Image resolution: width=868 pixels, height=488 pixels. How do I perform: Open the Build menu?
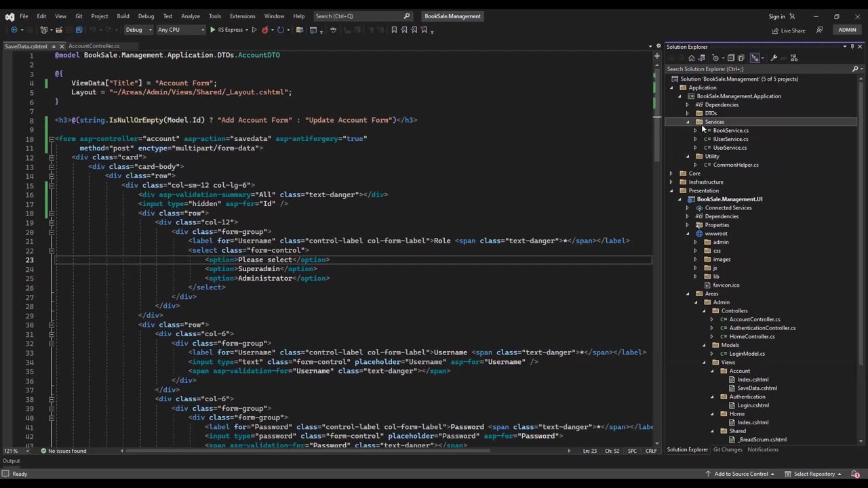coord(123,16)
